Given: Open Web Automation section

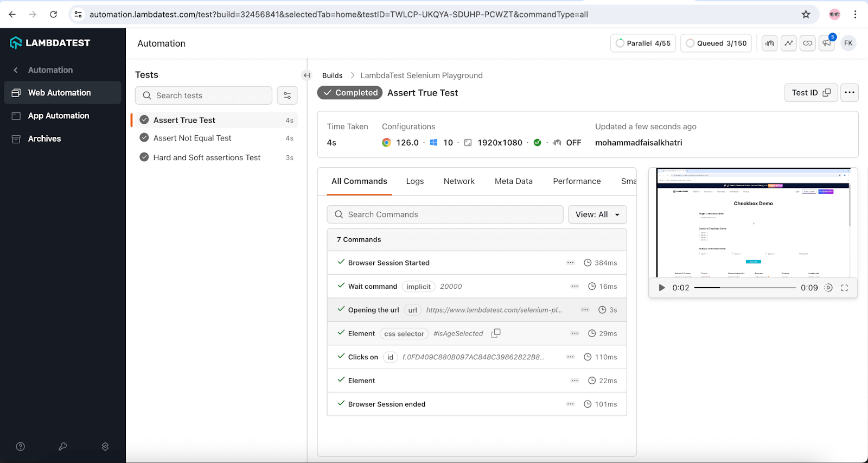Looking at the screenshot, I should coord(62,93).
